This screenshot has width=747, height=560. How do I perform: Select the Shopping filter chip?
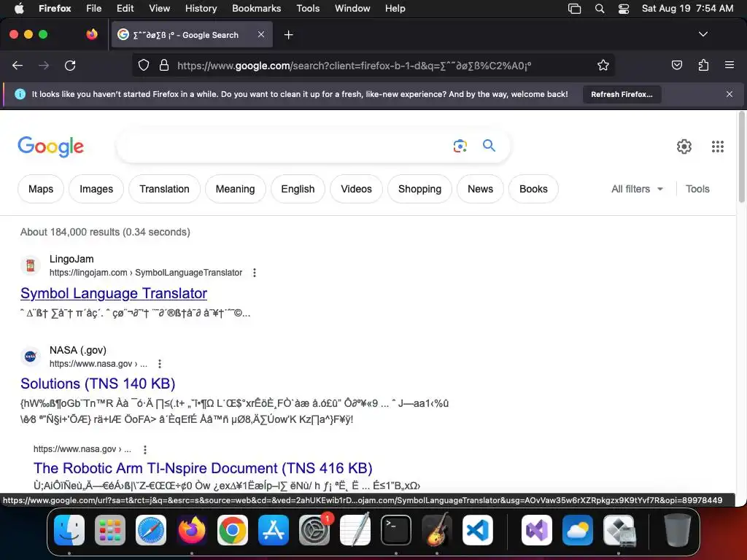click(419, 189)
